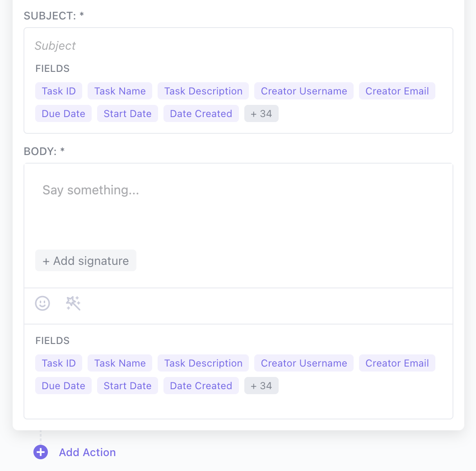Expand the +34 hidden fields under Subject
This screenshot has width=476, height=471.
point(261,113)
